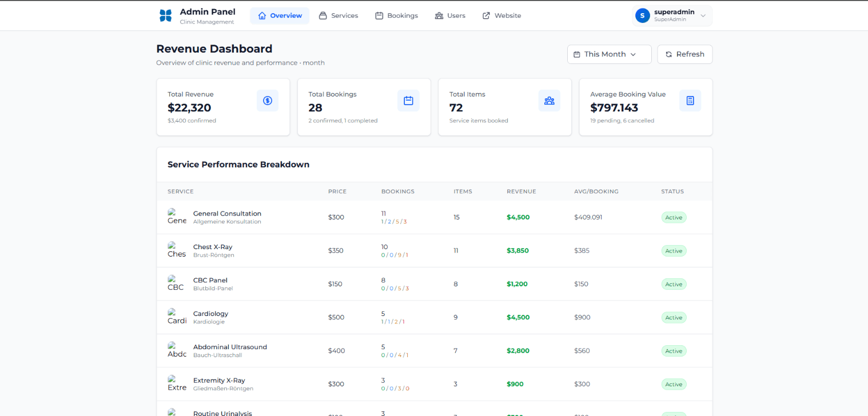Click the Chest X-Ray service image
This screenshot has height=416, width=868.
click(x=177, y=250)
